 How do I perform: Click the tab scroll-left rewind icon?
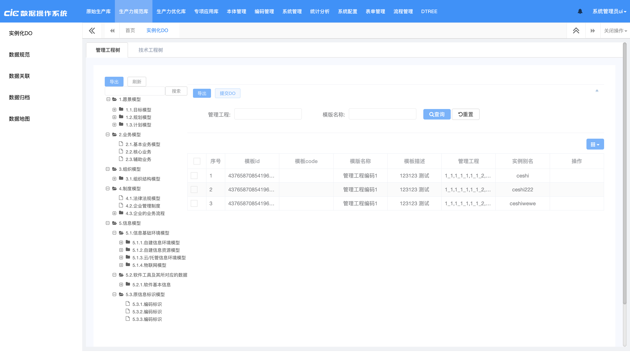tap(112, 31)
